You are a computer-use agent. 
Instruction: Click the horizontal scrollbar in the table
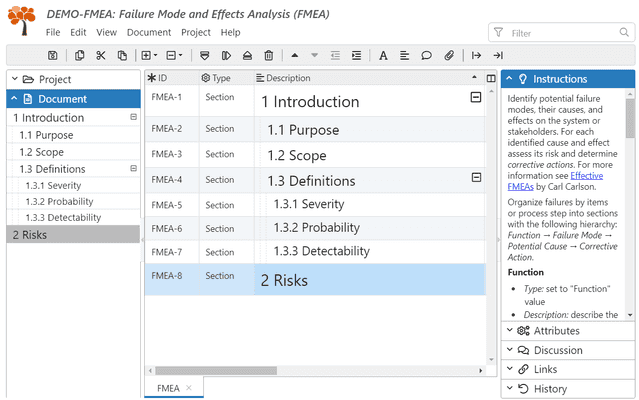[x=216, y=371]
